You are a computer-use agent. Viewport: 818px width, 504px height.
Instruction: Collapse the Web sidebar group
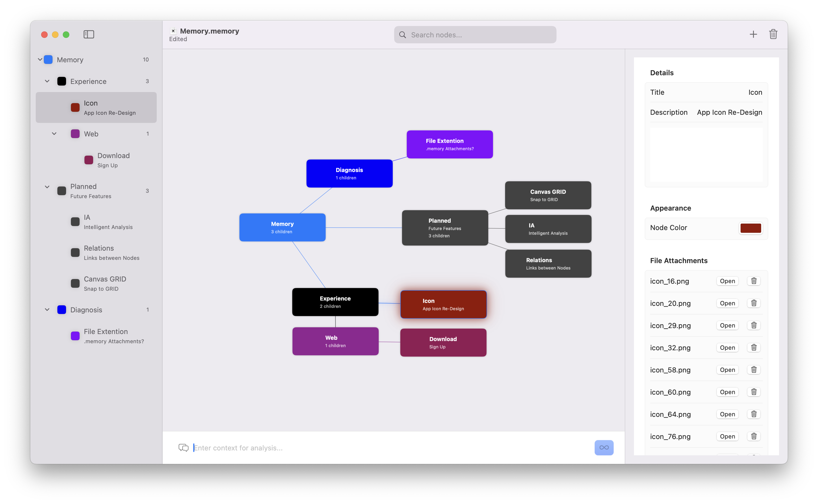tap(54, 134)
